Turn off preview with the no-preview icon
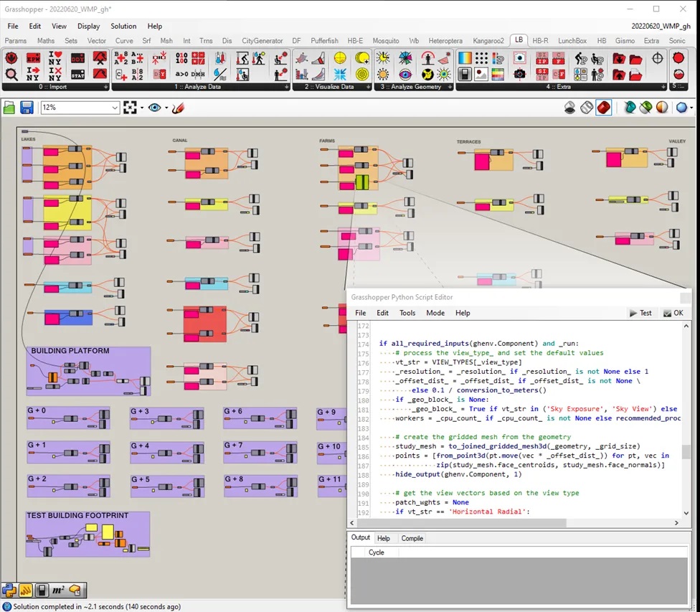This screenshot has height=612, width=700. coord(569,108)
